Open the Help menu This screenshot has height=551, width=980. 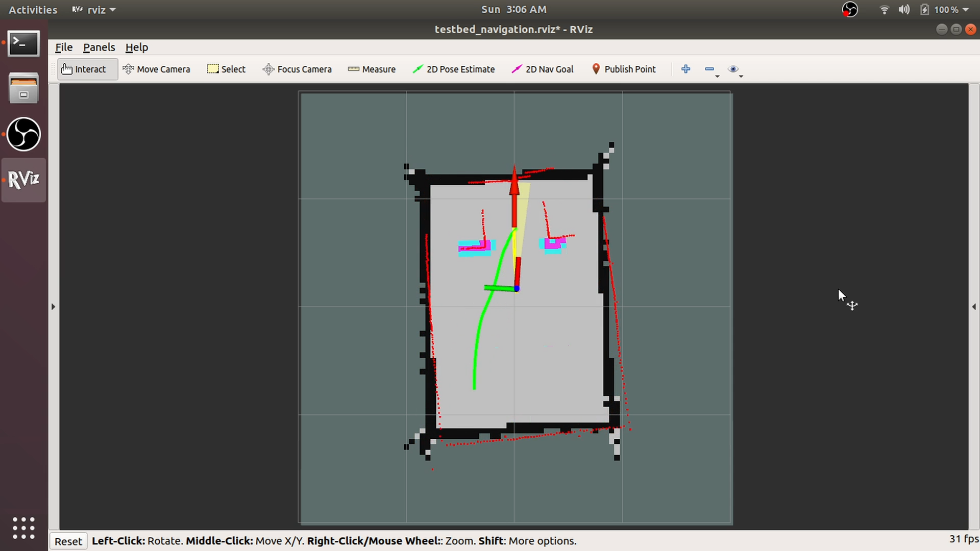pyautogui.click(x=136, y=47)
